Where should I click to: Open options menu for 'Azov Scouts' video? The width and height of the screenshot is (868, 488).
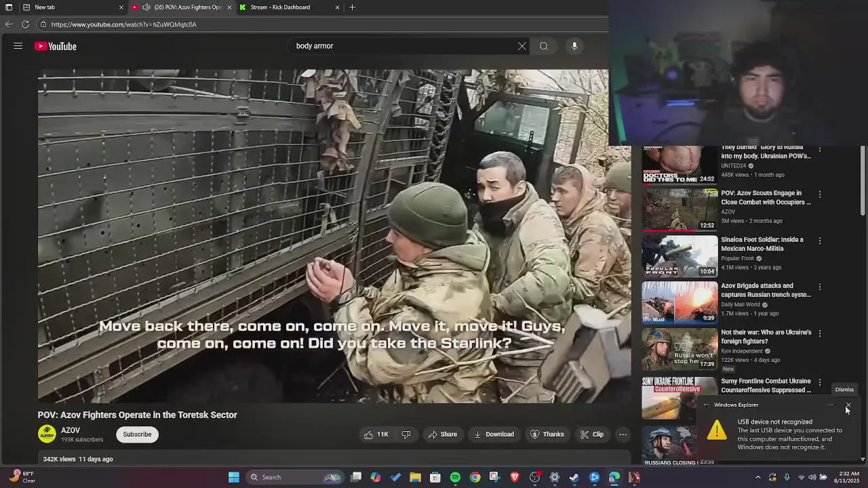pyautogui.click(x=820, y=195)
